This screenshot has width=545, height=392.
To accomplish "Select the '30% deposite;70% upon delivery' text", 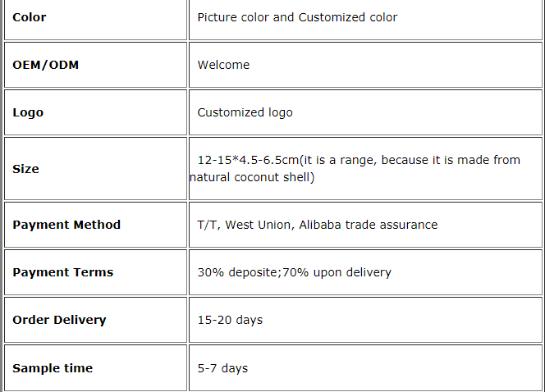I will click(x=295, y=272).
